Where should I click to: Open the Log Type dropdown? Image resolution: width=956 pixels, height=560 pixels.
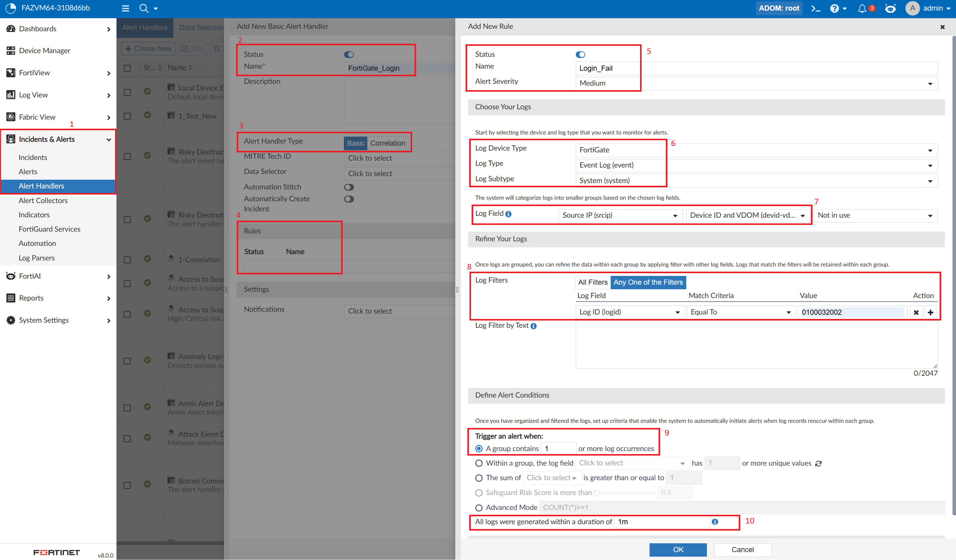(756, 165)
